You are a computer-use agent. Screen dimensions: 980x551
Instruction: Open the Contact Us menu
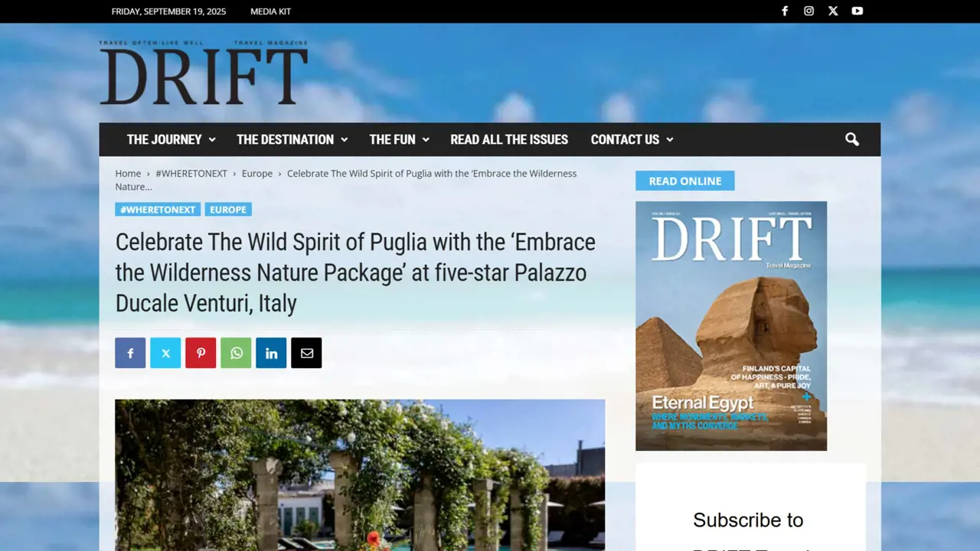pos(632,139)
